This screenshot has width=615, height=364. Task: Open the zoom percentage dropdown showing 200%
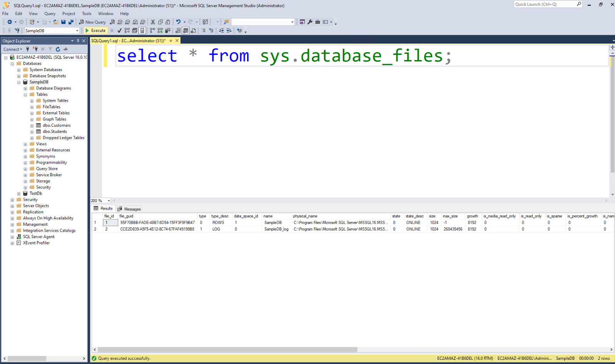click(108, 200)
